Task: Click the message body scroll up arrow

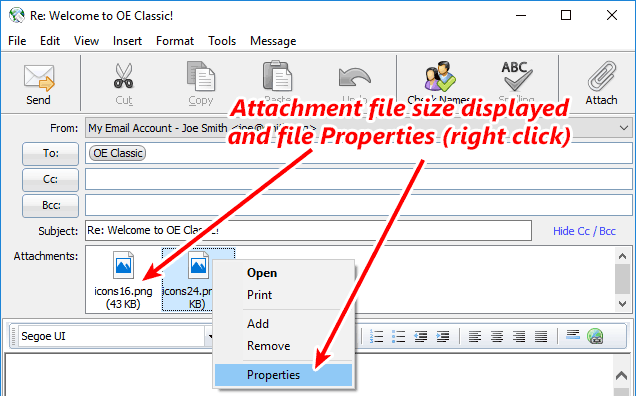Action: [x=621, y=376]
